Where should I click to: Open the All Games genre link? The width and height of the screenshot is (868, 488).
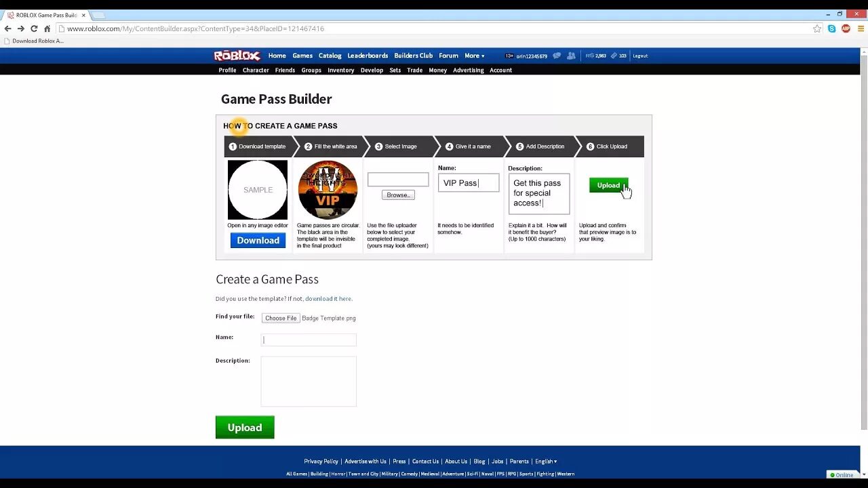click(x=297, y=474)
